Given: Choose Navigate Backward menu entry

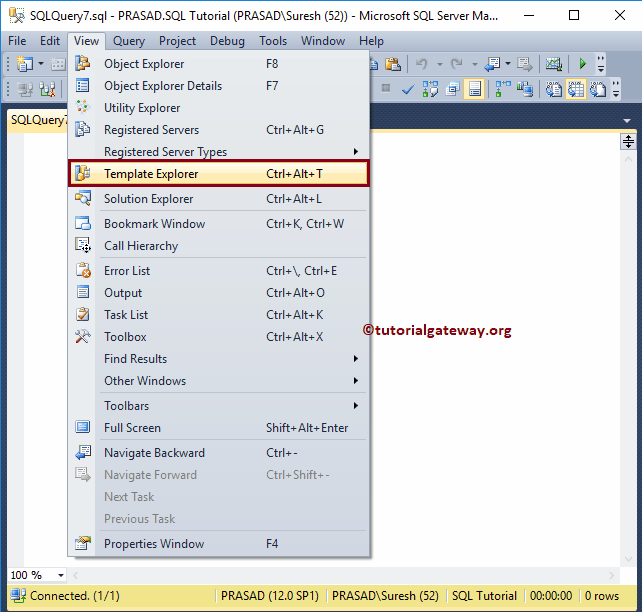Looking at the screenshot, I should click(219, 453).
